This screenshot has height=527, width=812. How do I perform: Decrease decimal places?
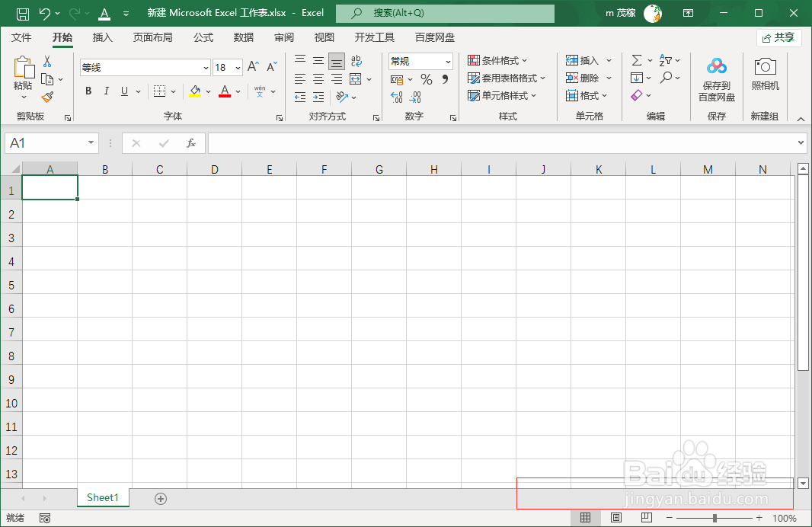[415, 97]
